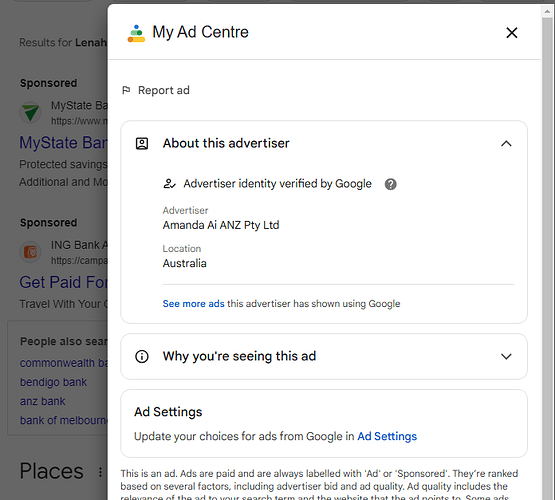Viewport: 555px width, 500px height.
Task: Click the My Ad Centre logo icon
Action: 136,33
